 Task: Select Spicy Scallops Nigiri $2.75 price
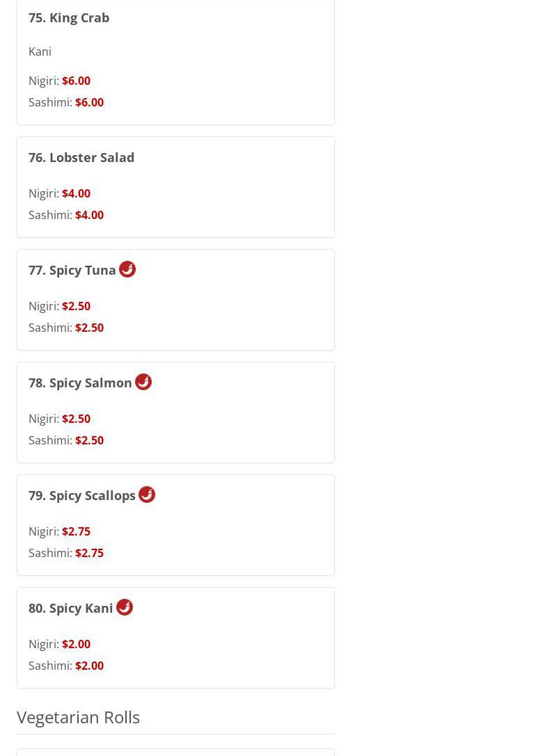click(x=59, y=532)
